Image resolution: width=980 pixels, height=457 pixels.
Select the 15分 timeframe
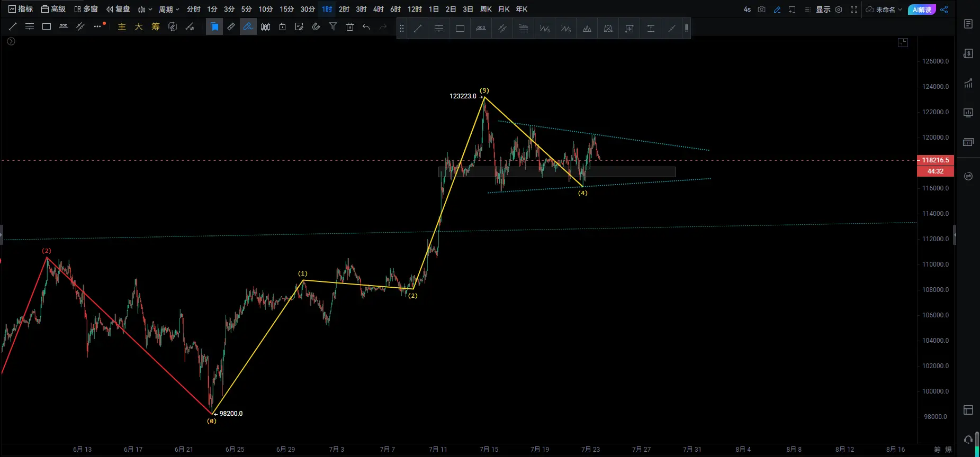click(x=286, y=9)
